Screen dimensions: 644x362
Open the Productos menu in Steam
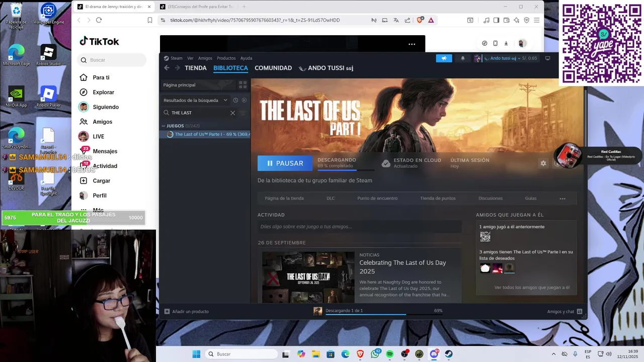pos(226,58)
